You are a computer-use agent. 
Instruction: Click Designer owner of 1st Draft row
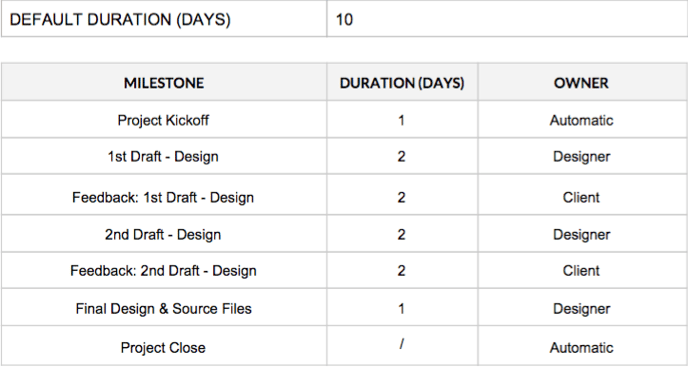pos(581,157)
